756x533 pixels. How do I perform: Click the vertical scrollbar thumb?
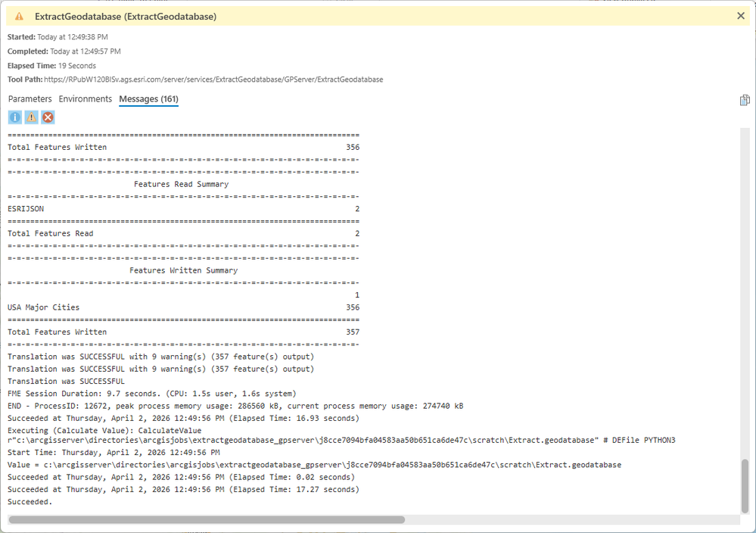click(x=745, y=486)
